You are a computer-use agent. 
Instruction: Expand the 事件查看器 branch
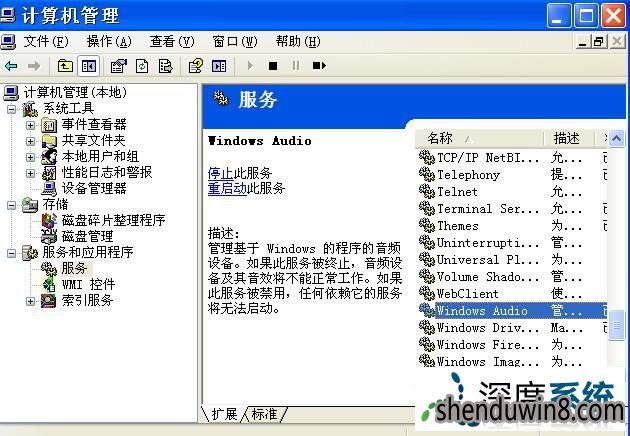pos(31,125)
